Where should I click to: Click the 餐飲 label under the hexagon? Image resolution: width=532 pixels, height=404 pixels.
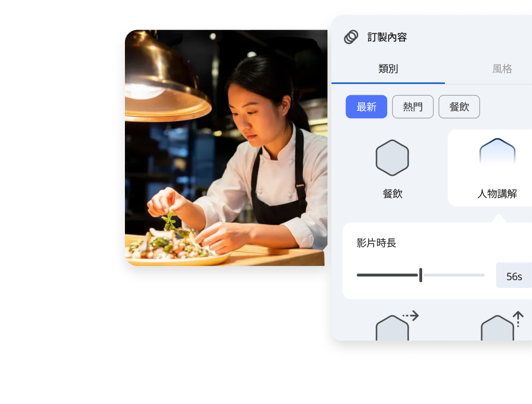pos(392,194)
